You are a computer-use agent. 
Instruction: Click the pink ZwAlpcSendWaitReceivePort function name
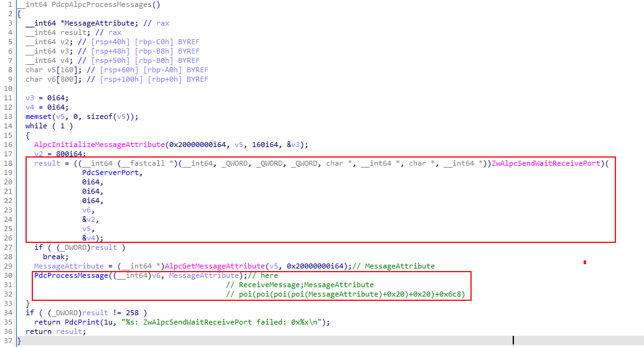pos(546,163)
